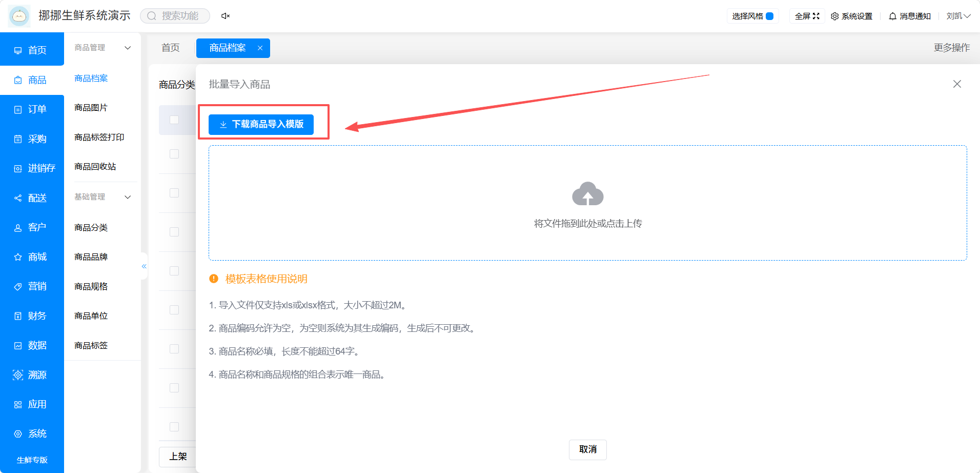Open the 客户 sidebar section
The image size is (980, 473).
point(32,227)
